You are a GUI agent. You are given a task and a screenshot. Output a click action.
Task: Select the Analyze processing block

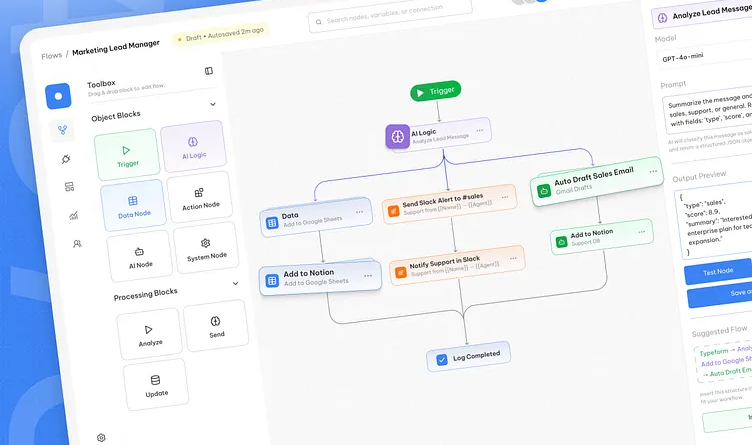pyautogui.click(x=150, y=334)
